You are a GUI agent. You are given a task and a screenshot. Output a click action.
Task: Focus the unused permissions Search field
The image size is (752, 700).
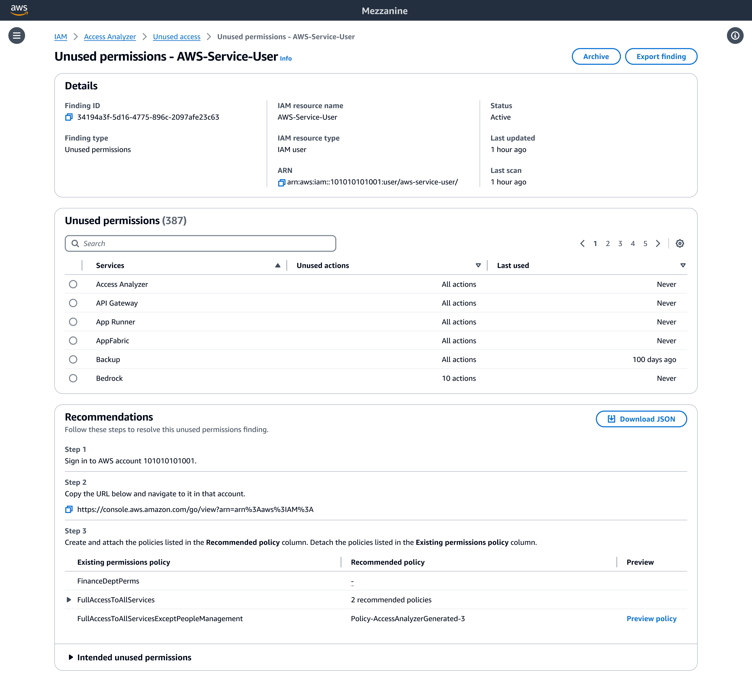click(x=201, y=244)
